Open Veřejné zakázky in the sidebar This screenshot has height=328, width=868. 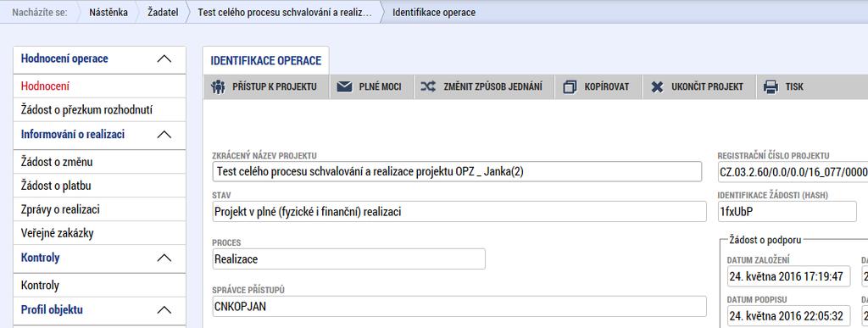[x=99, y=233]
